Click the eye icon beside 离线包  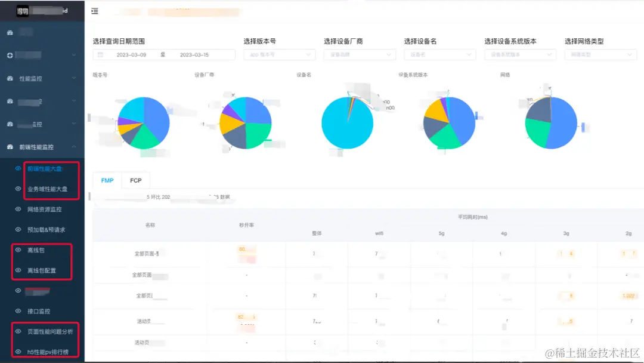(x=18, y=250)
